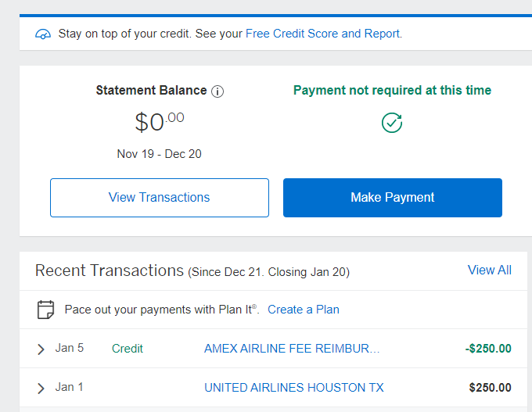Click the $0.00 statement balance amount
The image size is (532, 412).
[x=160, y=122]
